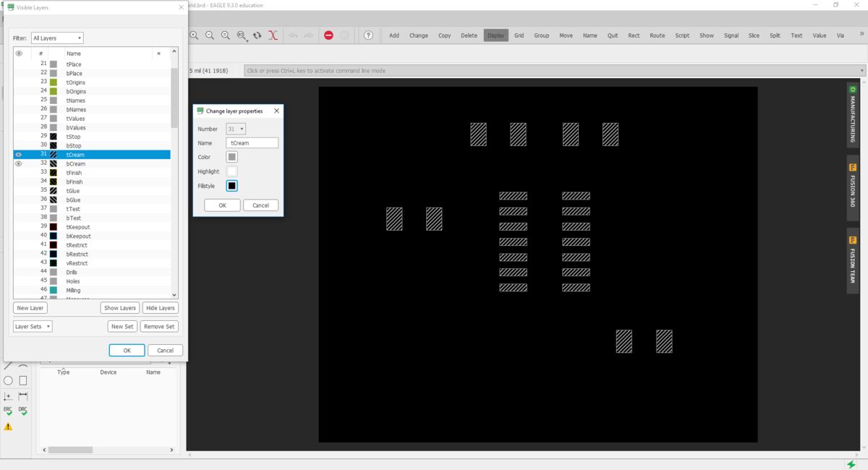Click the Remove Set button
Screen dimensions: 868x470
[x=159, y=326]
